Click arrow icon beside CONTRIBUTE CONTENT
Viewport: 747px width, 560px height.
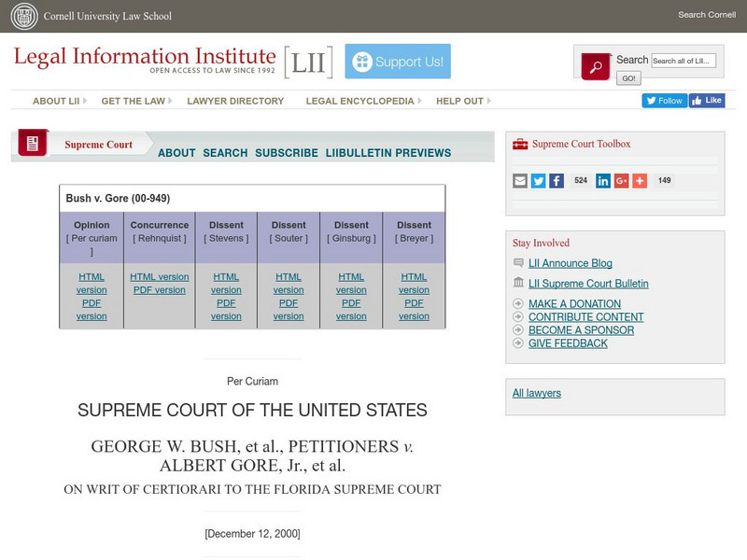click(518, 316)
